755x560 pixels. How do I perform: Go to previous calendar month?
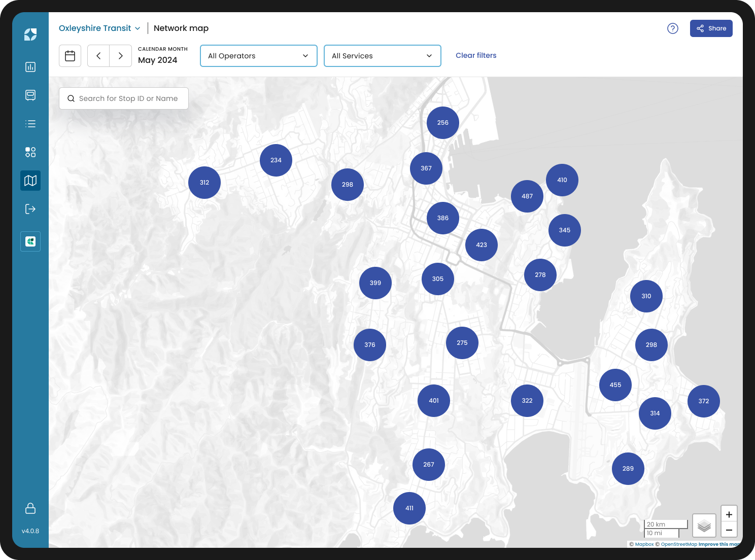click(x=98, y=56)
